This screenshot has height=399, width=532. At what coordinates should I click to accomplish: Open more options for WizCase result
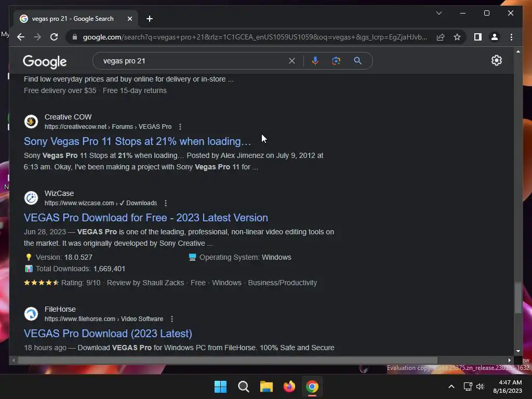166,203
